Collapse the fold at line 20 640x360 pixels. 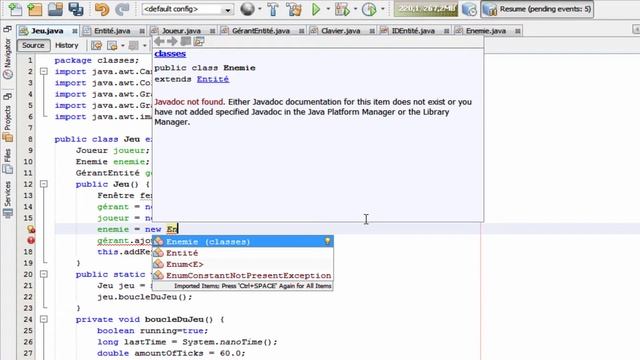coord(44,274)
